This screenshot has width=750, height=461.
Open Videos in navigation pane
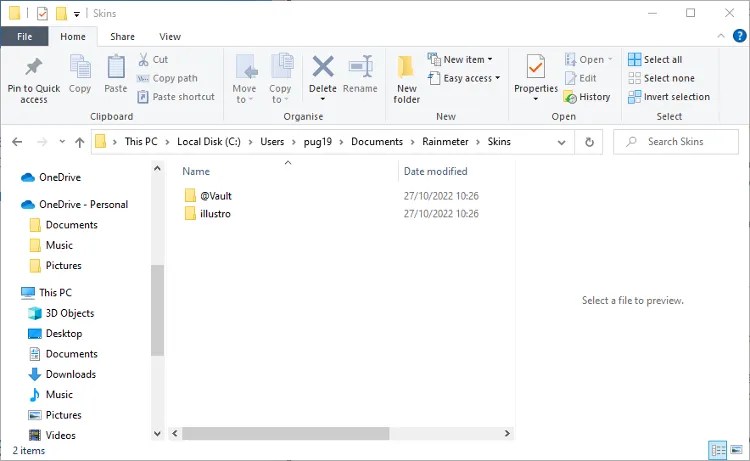(x=52, y=435)
